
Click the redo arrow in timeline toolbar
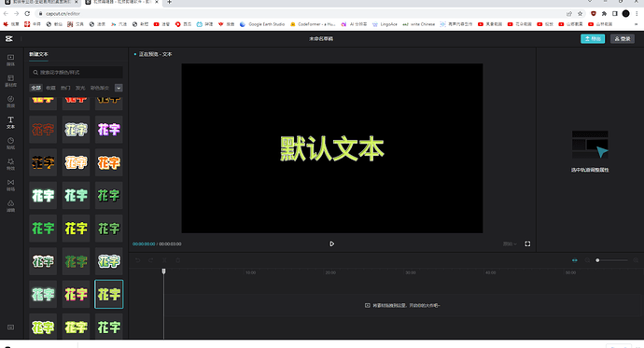pyautogui.click(x=150, y=260)
